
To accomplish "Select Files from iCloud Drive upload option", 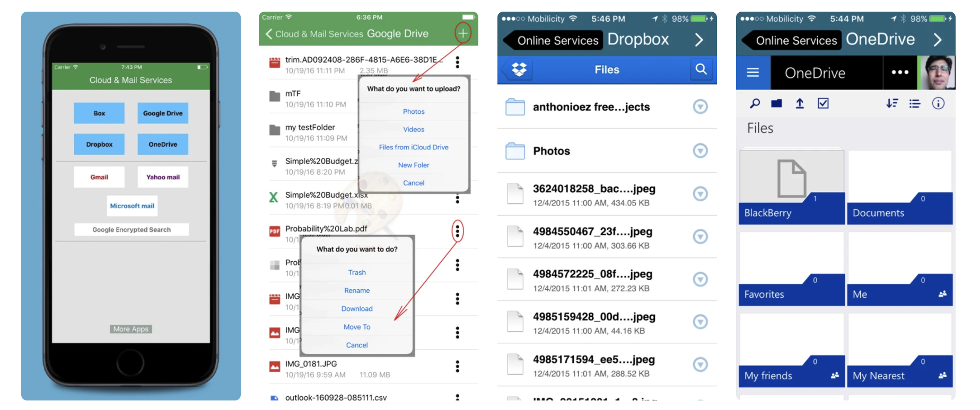I will pyautogui.click(x=414, y=147).
